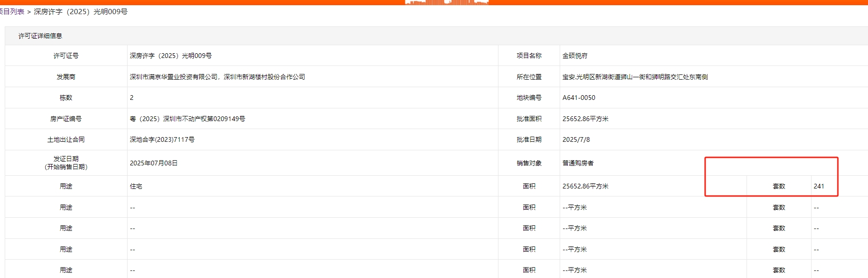The height and width of the screenshot is (278, 868).
Task: Click the 批准日期 value 2025/7/8
Action: click(576, 139)
